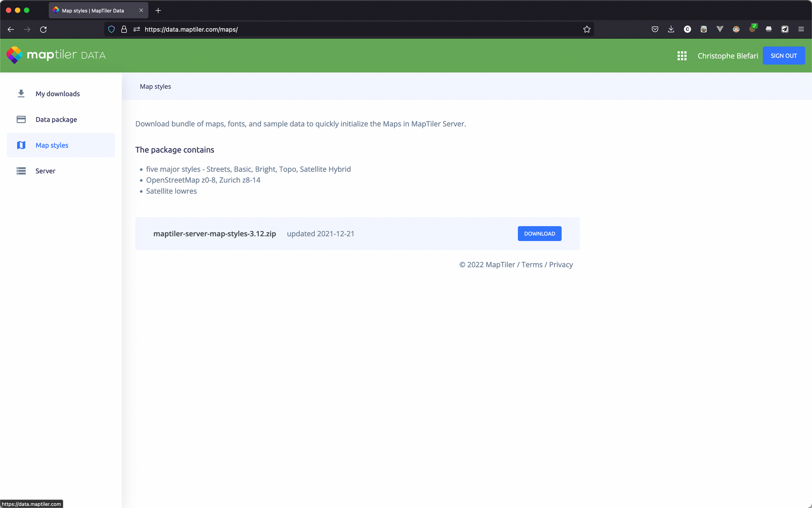Highlight the Map styles sidebar entry

coord(52,145)
